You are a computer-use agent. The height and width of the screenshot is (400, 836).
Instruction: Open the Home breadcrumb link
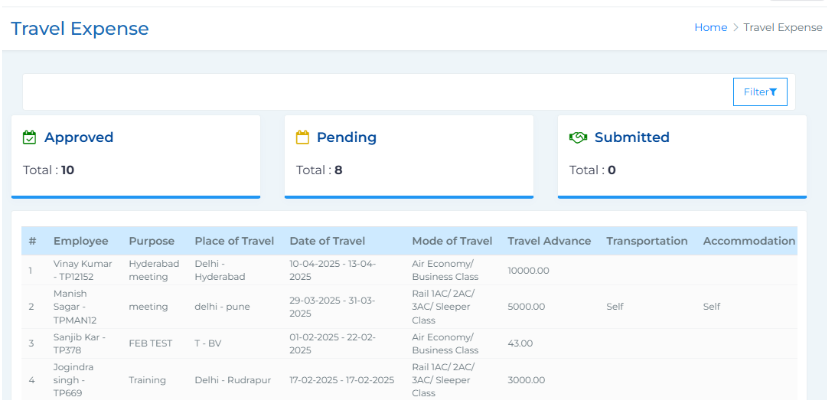[710, 28]
